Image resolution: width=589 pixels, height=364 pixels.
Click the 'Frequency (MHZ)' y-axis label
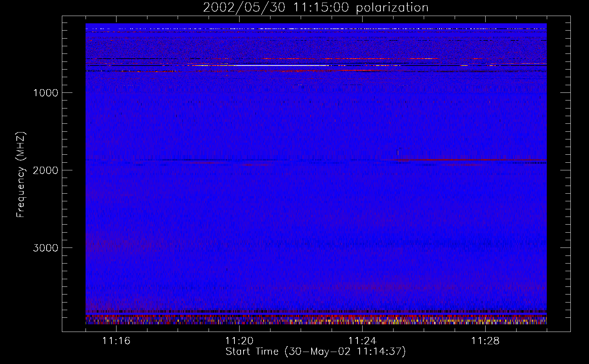(21, 175)
